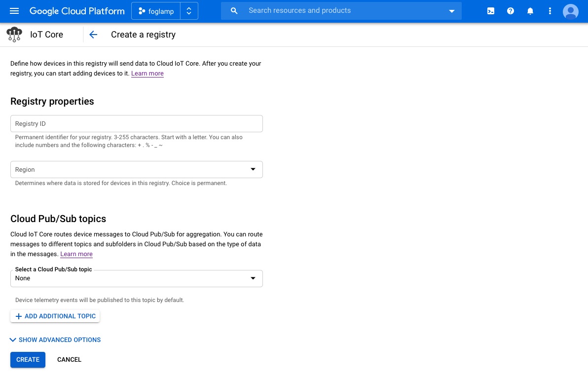
Task: Show advanced options section
Action: click(x=55, y=340)
